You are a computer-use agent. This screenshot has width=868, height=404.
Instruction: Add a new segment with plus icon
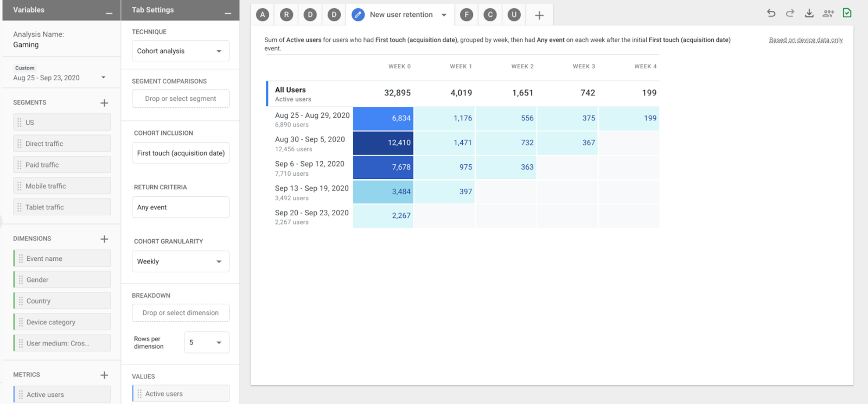pos(104,102)
